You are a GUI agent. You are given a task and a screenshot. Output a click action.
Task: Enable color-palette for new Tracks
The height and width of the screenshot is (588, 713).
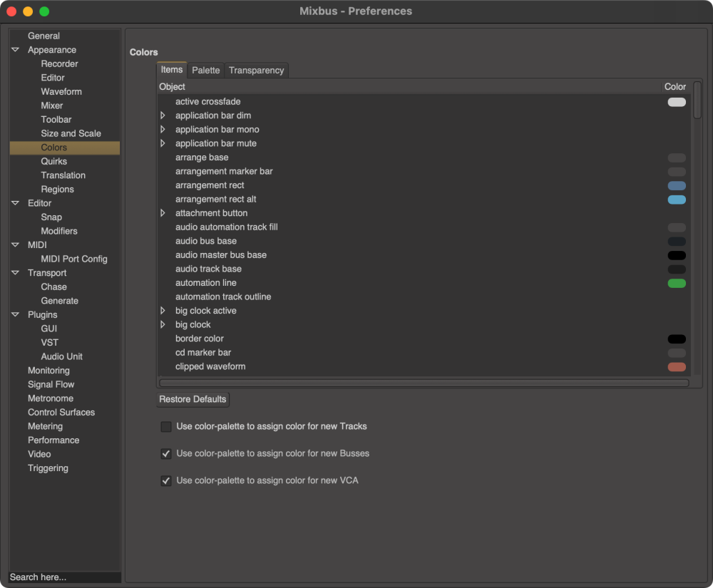point(165,426)
